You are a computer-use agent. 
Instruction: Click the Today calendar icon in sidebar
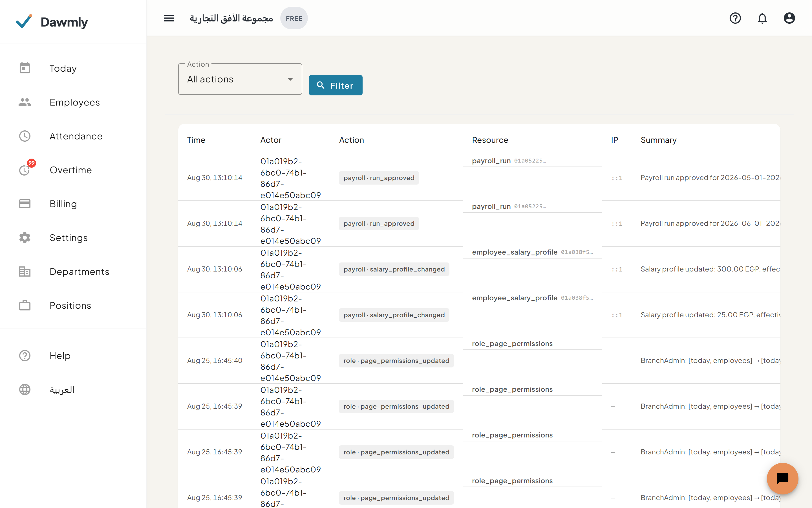coord(25,68)
